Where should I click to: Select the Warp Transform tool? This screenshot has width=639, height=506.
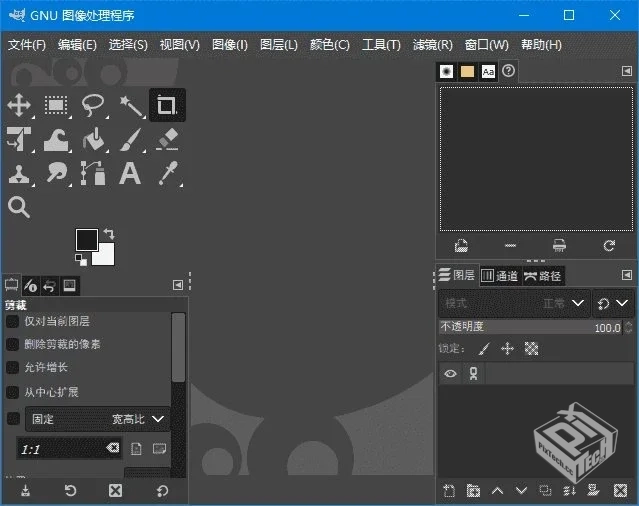pos(56,140)
